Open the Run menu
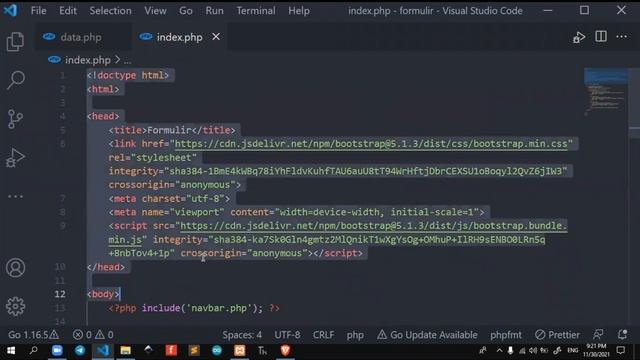Image resolution: width=640 pixels, height=360 pixels. click(214, 11)
